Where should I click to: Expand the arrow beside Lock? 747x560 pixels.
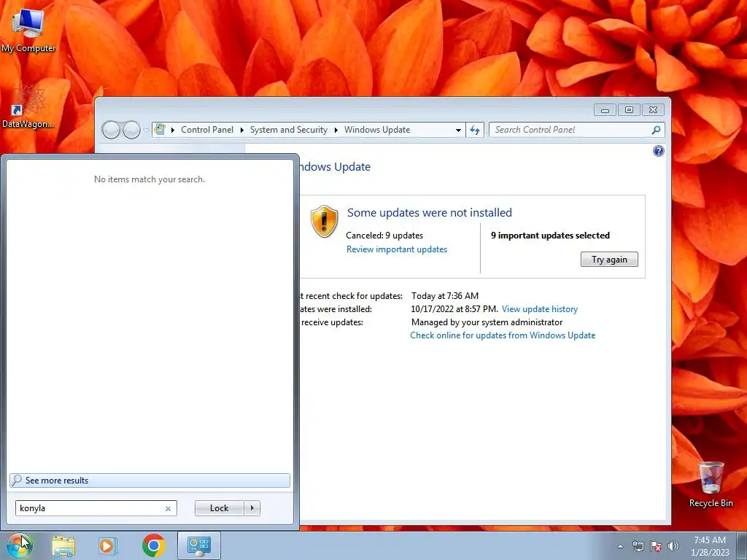coord(252,508)
